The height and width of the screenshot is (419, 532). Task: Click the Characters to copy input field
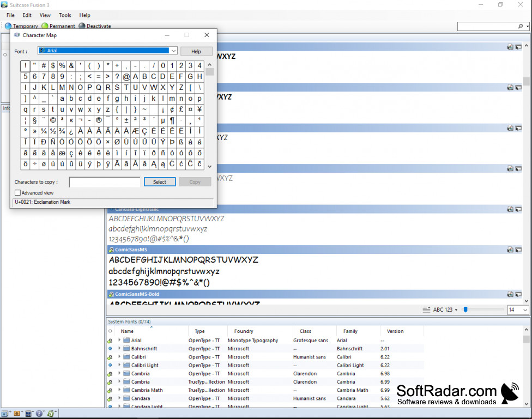(x=105, y=182)
